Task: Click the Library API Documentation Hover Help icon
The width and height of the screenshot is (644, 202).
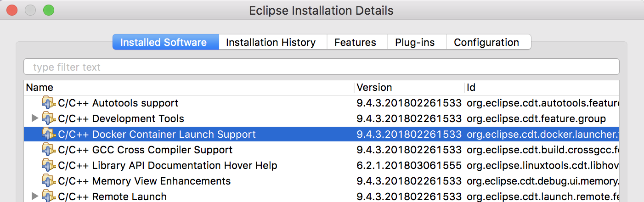Action: (48, 165)
